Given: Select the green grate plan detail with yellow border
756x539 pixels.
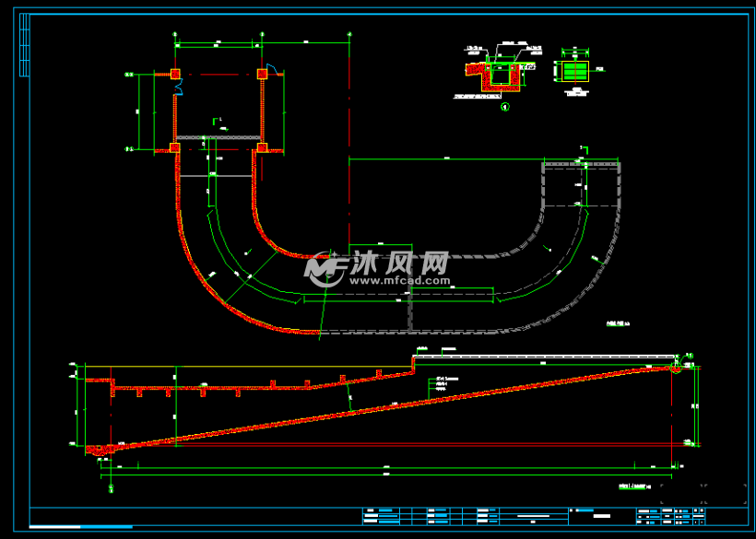Looking at the screenshot, I should 575,71.
